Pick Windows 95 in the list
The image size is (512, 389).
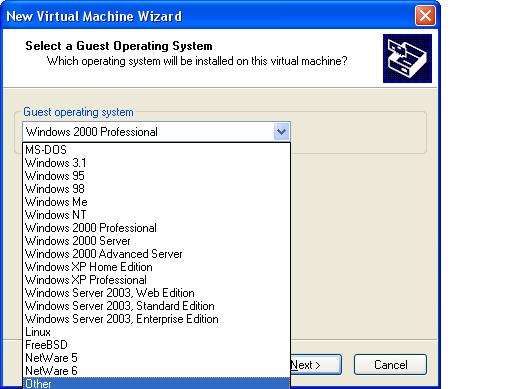tap(157, 176)
